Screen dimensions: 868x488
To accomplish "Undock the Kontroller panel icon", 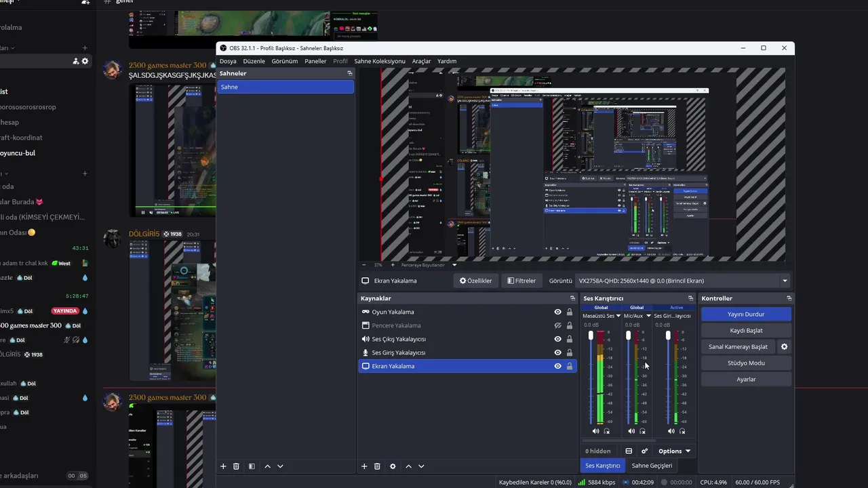I will pyautogui.click(x=789, y=298).
